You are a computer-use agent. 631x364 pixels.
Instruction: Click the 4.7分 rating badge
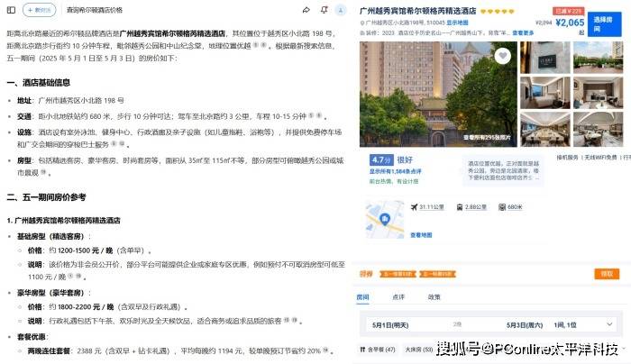[381, 159]
